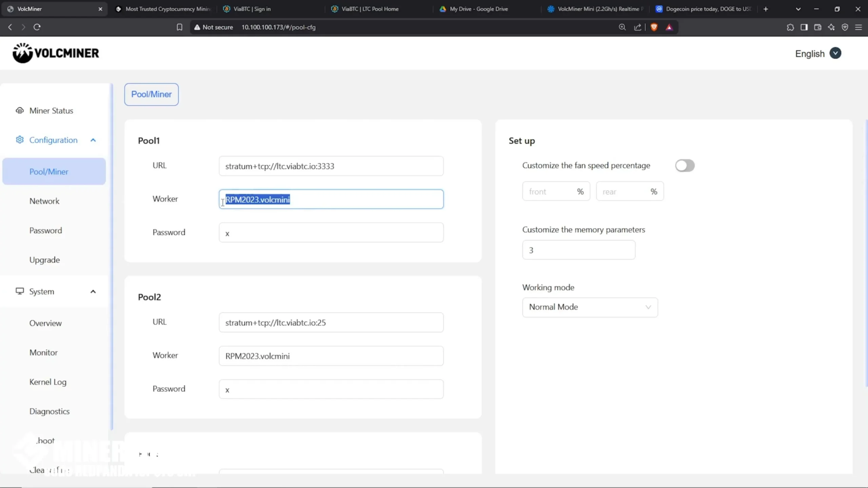
Task: Switch to the Dogecoin price today tab
Action: point(703,9)
